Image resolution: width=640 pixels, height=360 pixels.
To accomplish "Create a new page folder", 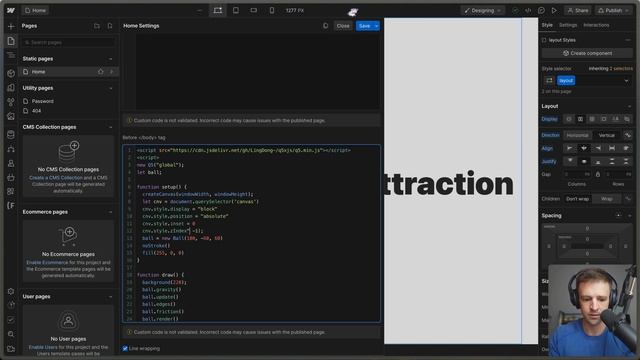I will pyautogui.click(x=97, y=26).
